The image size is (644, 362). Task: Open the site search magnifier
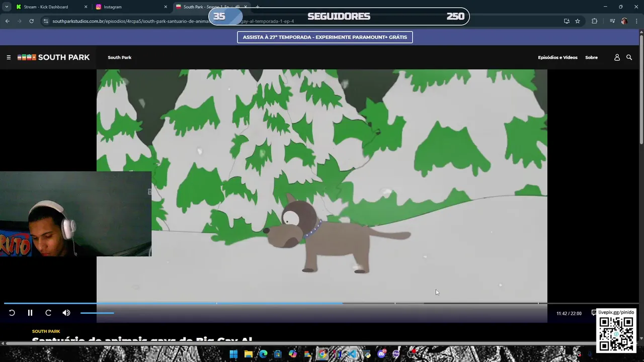coord(629,57)
